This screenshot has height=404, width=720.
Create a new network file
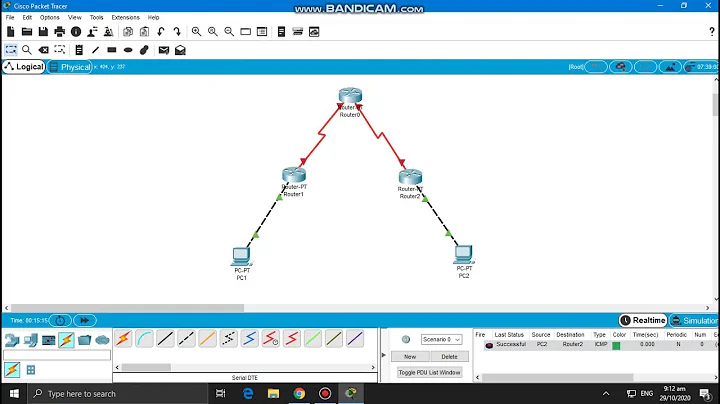coord(11,32)
